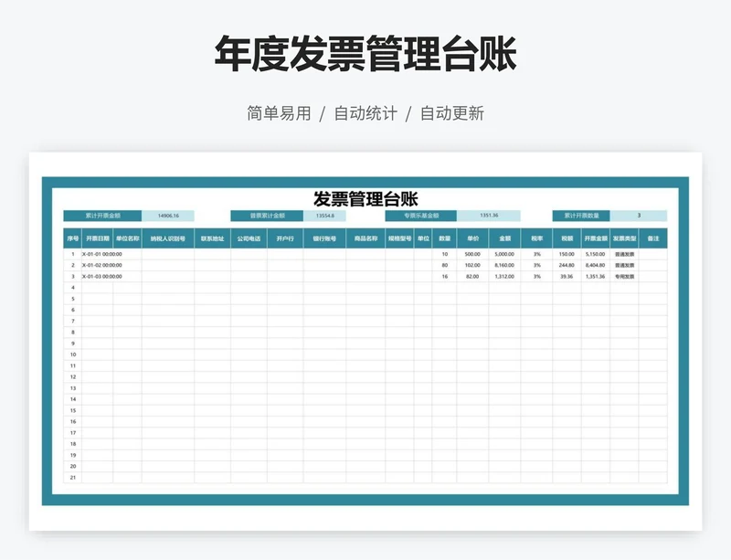Select the 税额 column header
Image resolution: width=731 pixels, height=560 pixels.
567,238
